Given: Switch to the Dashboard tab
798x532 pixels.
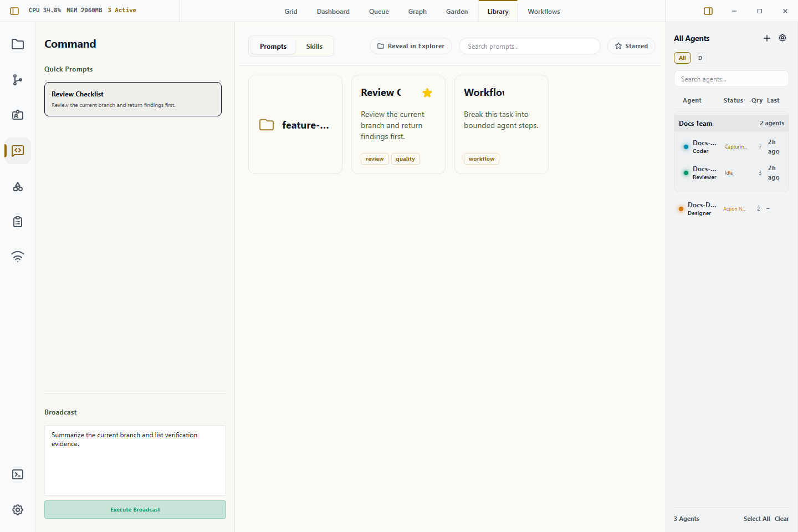Looking at the screenshot, I should pyautogui.click(x=333, y=11).
